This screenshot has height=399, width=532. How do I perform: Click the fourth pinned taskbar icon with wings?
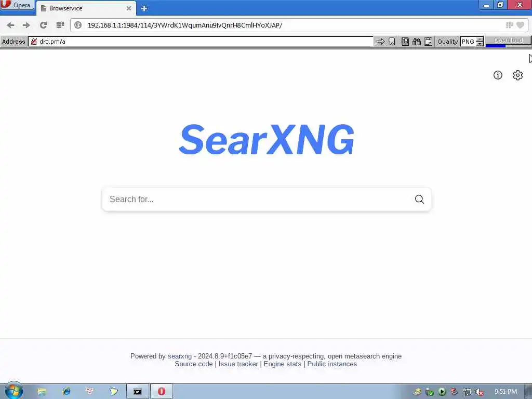(114, 392)
